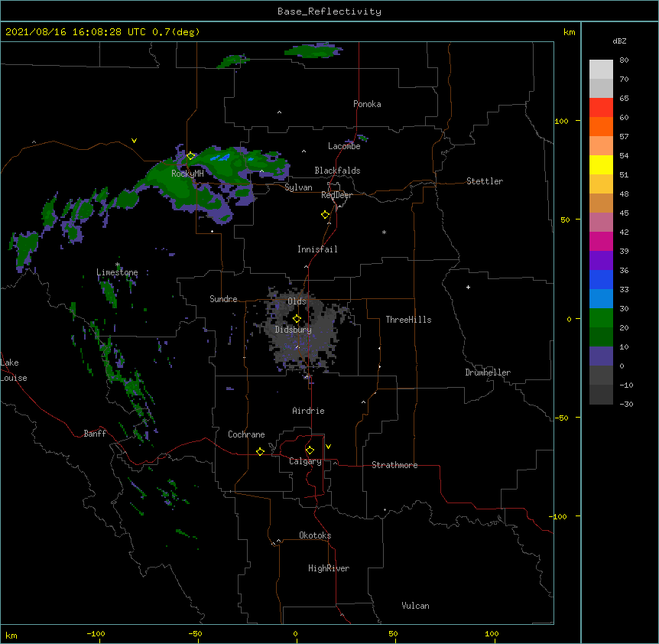This screenshot has height=644, width=659.
Task: Click the ThreeHills town label
Action: coord(408,320)
